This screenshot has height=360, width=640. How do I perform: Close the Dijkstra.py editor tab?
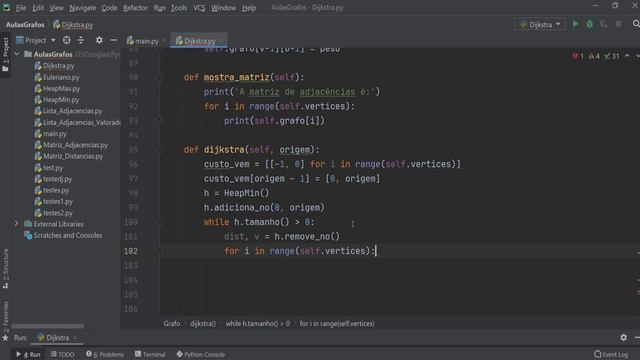click(221, 40)
